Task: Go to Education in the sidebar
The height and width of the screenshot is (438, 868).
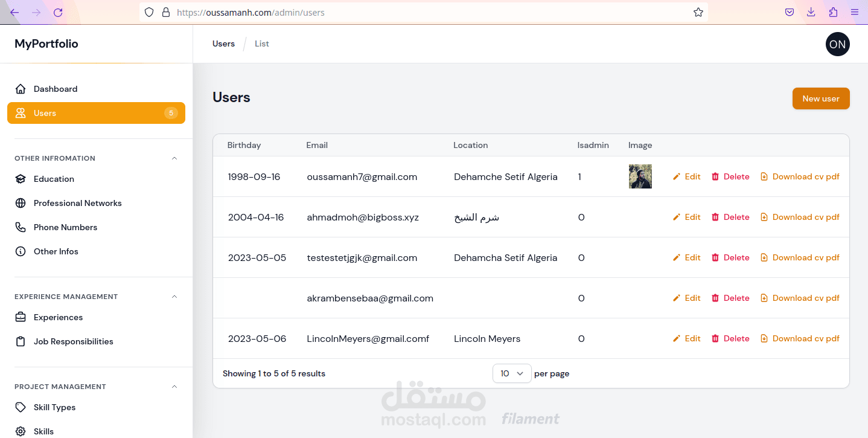Action: click(x=96, y=179)
